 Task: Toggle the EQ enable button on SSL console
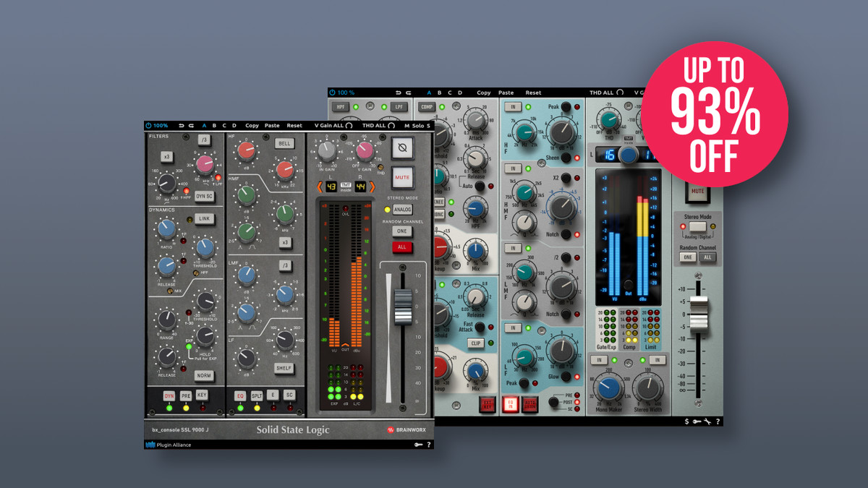pyautogui.click(x=241, y=395)
